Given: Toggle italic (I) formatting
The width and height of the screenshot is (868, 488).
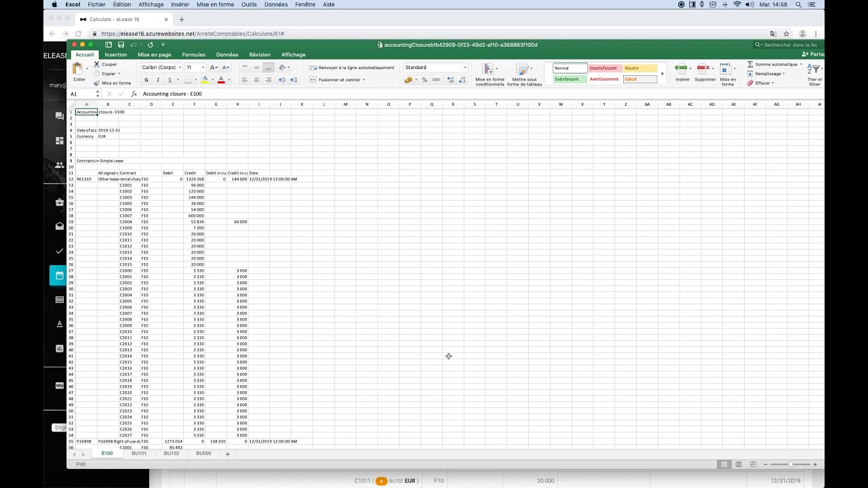Looking at the screenshot, I should (158, 80).
